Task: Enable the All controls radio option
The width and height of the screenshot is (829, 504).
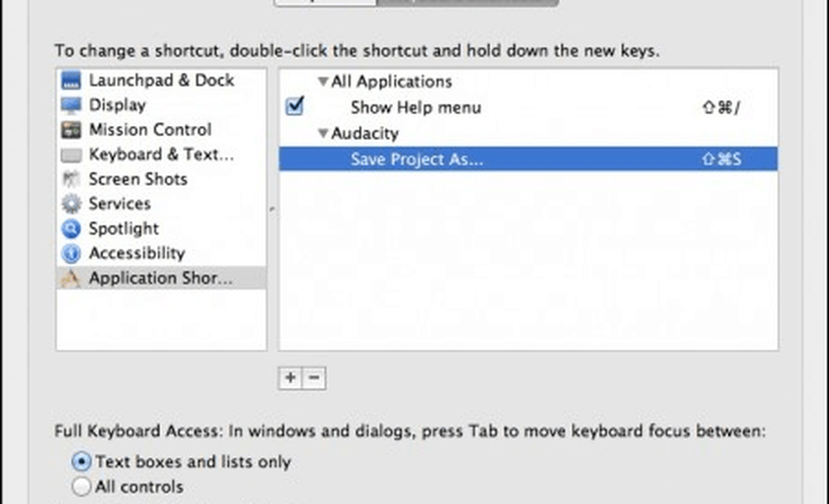Action: coord(81,487)
